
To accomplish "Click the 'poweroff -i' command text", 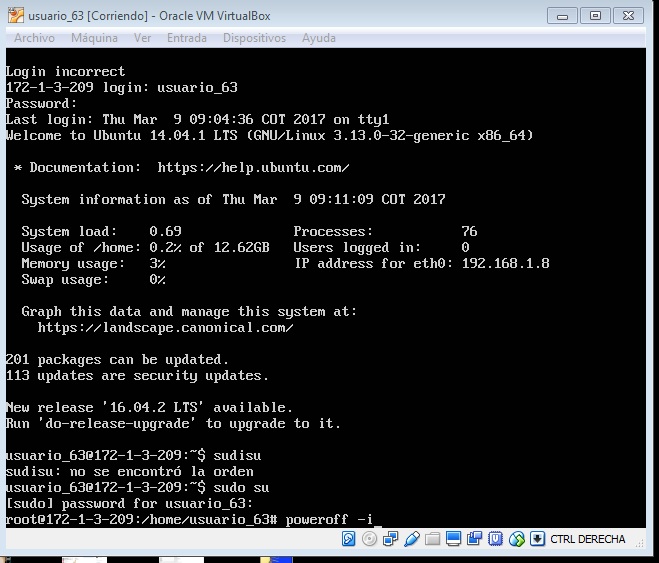I will pyautogui.click(x=329, y=520).
